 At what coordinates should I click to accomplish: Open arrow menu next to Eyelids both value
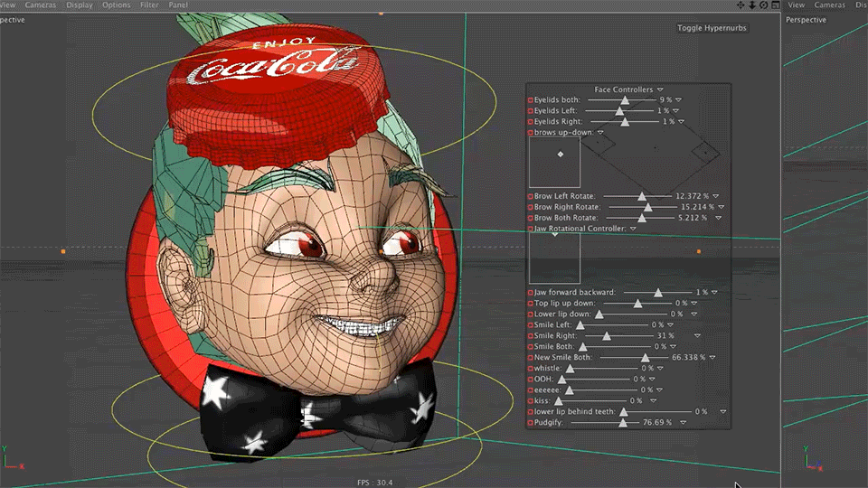(x=679, y=100)
